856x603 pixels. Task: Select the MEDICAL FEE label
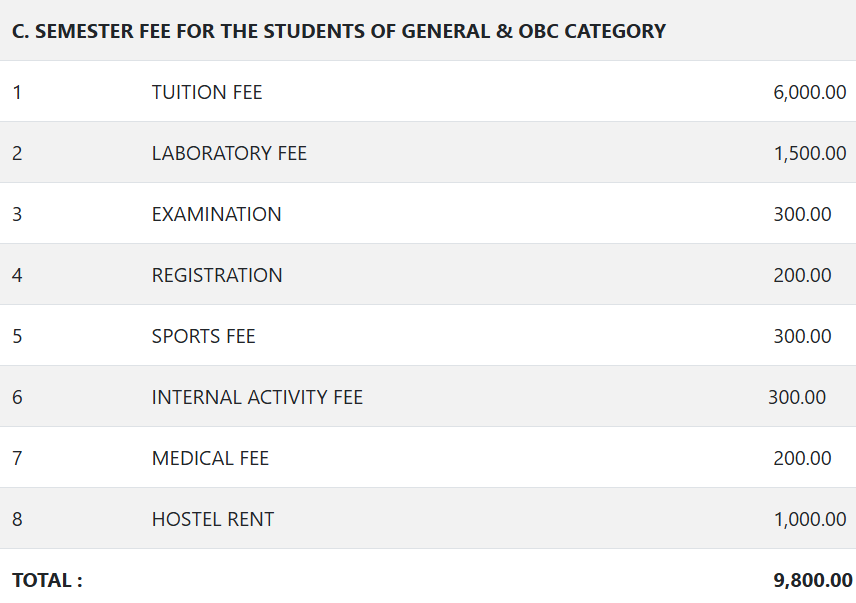(210, 458)
